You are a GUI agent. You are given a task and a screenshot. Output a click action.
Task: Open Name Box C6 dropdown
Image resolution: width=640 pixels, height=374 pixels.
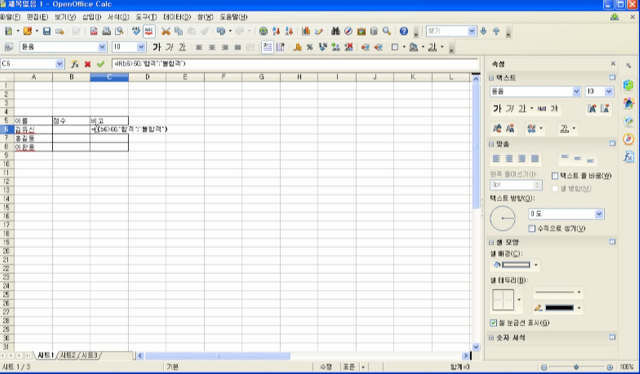click(x=60, y=64)
